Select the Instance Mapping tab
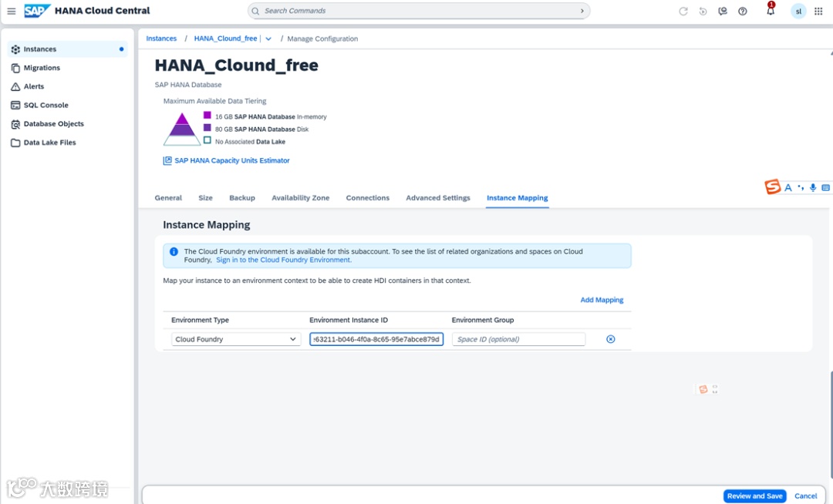 click(518, 198)
